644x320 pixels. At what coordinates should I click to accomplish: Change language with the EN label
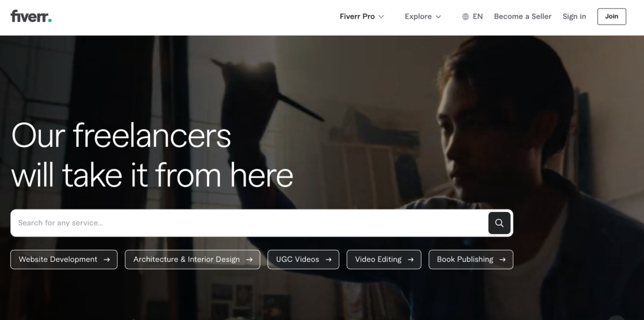(x=478, y=17)
